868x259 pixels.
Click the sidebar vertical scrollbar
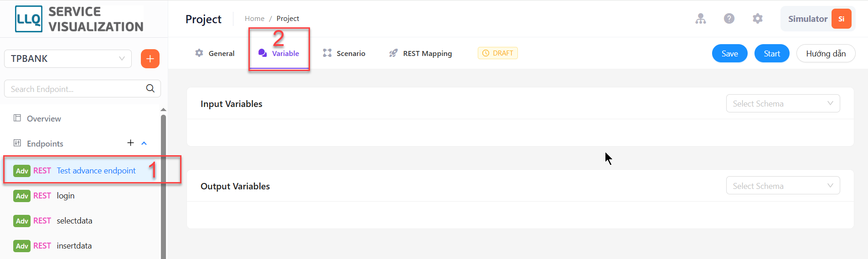point(163,187)
